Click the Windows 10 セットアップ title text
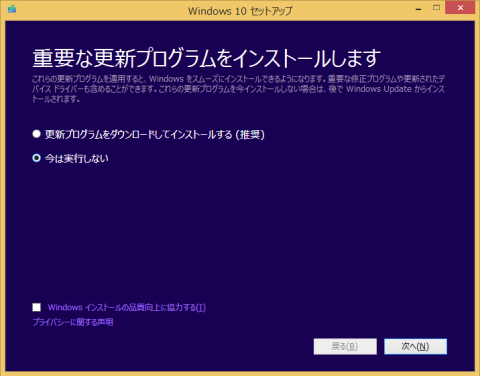480x376 pixels. click(x=240, y=11)
